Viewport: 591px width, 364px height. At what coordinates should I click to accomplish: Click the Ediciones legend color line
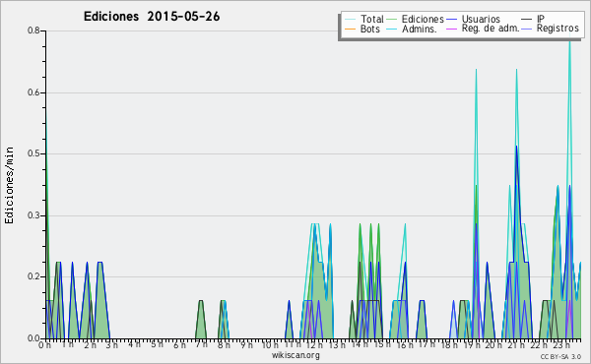(392, 20)
